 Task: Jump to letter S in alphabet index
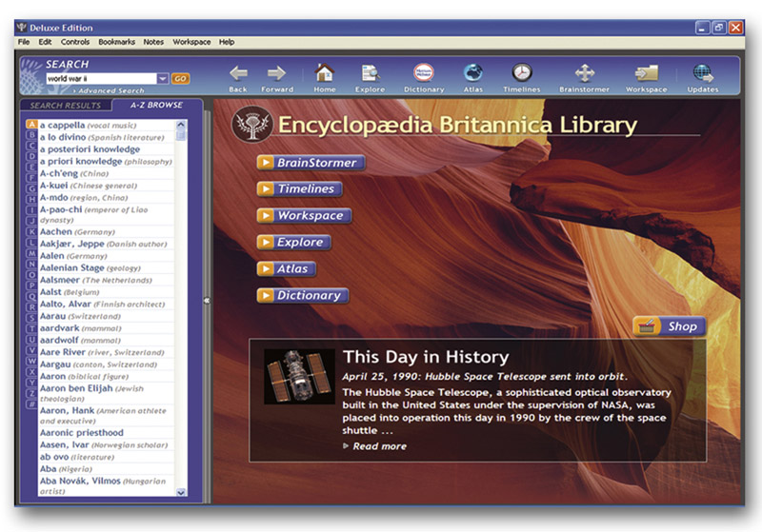coord(31,318)
